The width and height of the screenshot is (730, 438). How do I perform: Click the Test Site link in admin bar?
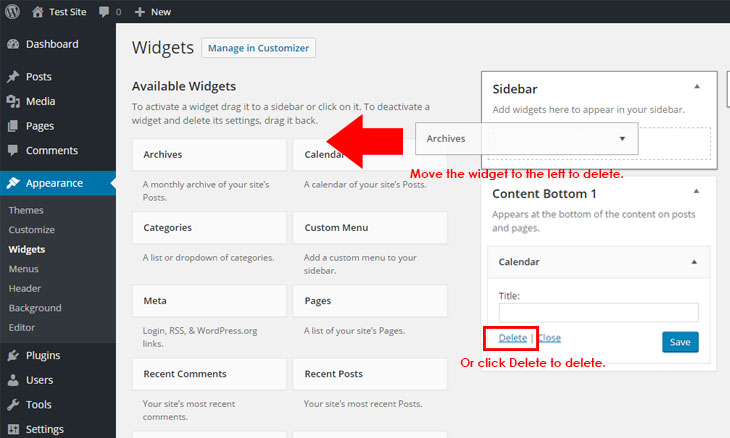tap(68, 12)
